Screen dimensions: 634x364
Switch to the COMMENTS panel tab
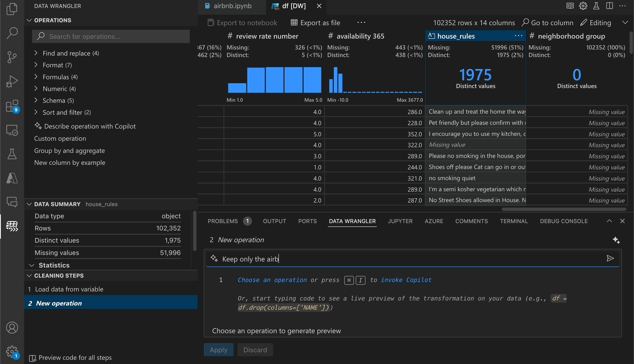[471, 221]
